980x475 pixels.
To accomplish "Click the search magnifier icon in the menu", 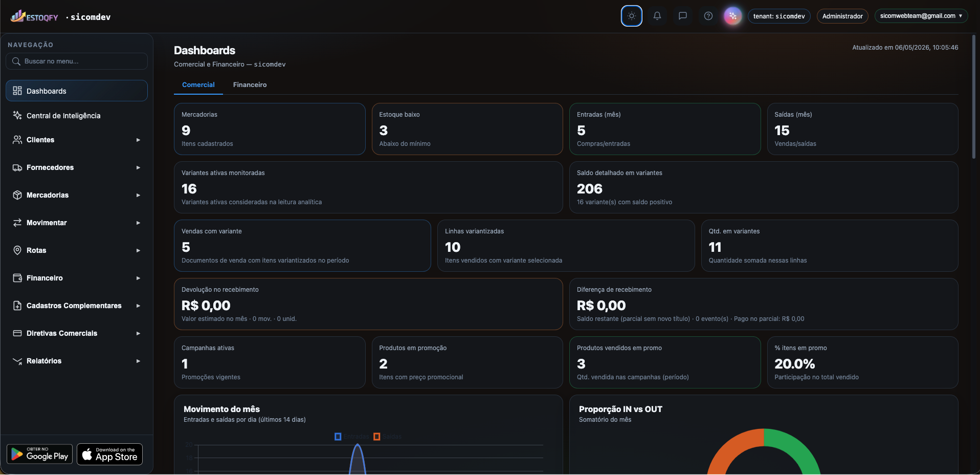I will (16, 61).
